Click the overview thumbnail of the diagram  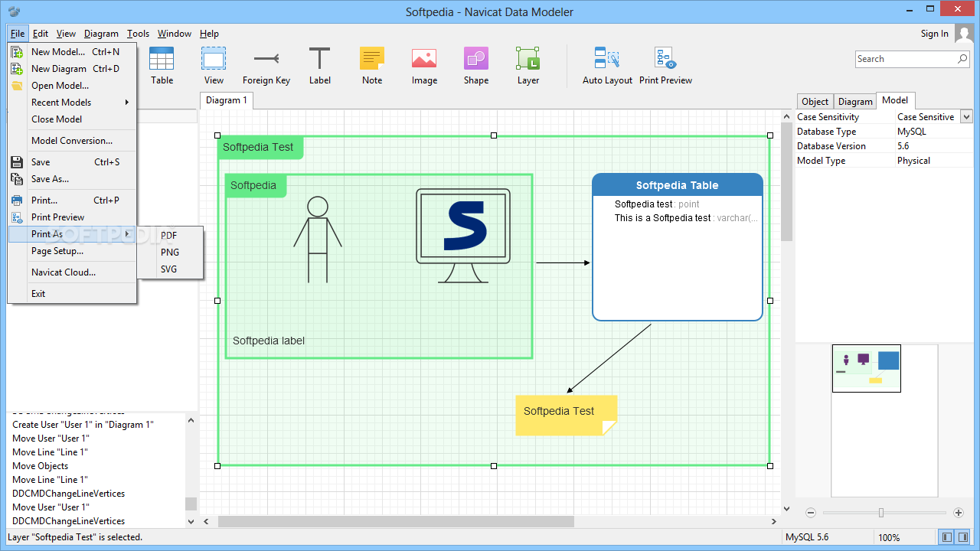867,368
